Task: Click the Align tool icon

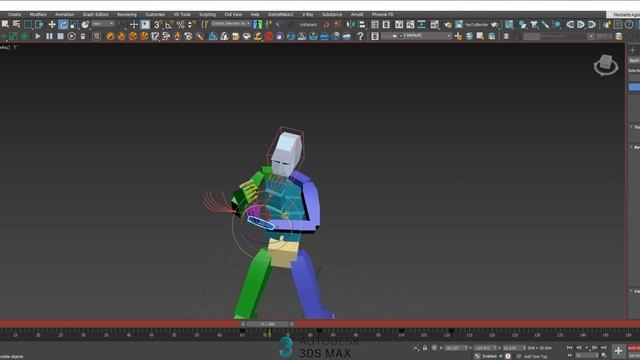Action: 362,24
